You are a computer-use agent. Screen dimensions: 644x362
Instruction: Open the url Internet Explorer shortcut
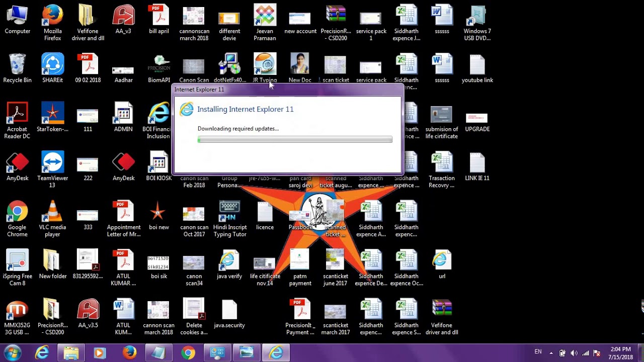click(x=442, y=265)
